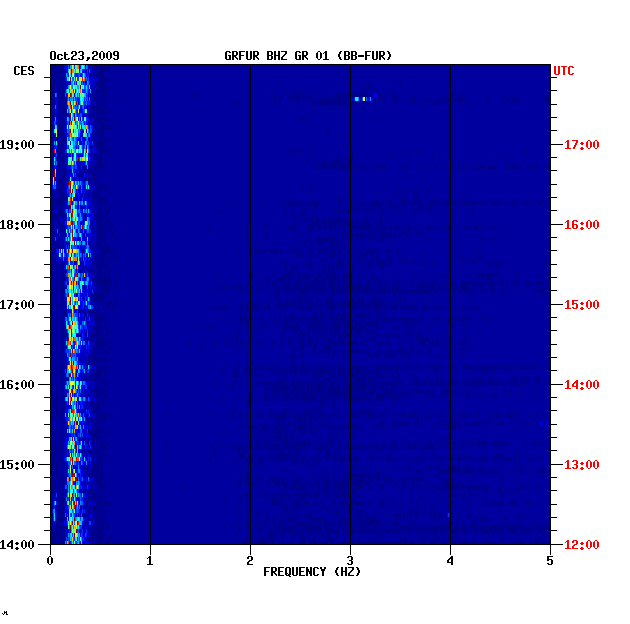
Task: Click the 15:00 CES time label on left axis
Action: coord(17,464)
